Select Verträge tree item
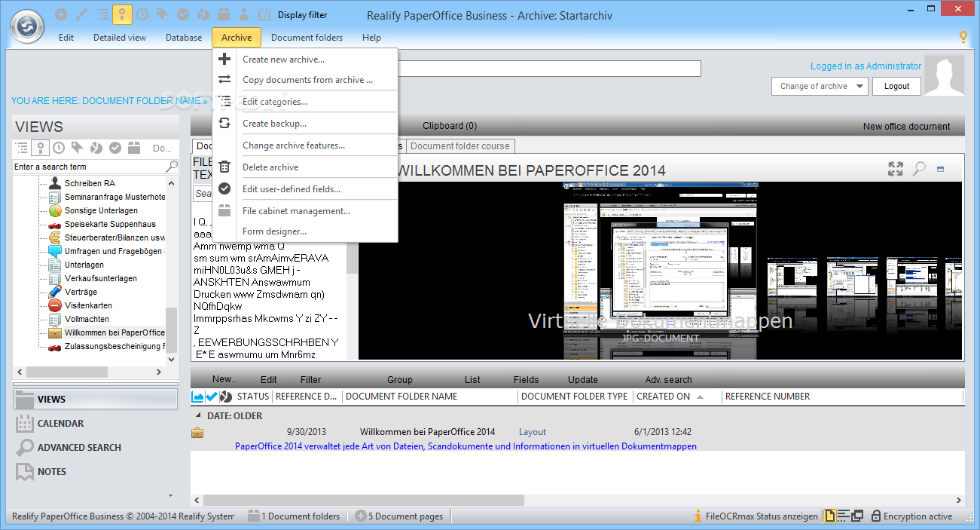 coord(81,292)
